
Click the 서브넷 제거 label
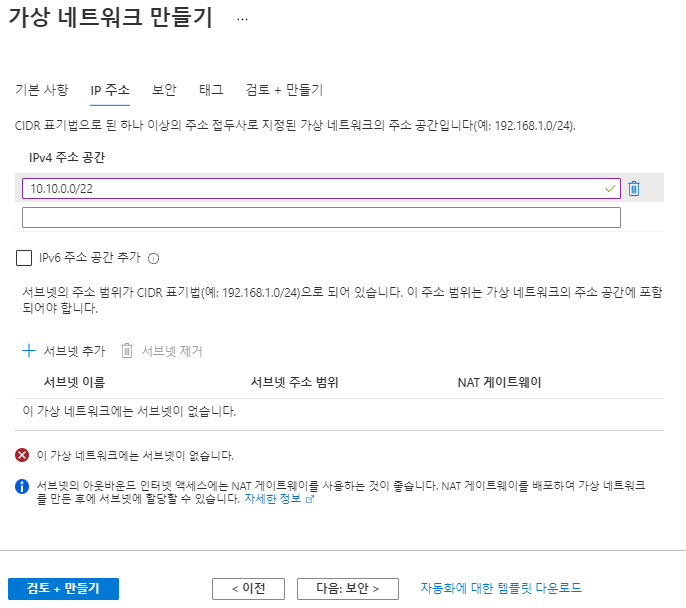[172, 351]
